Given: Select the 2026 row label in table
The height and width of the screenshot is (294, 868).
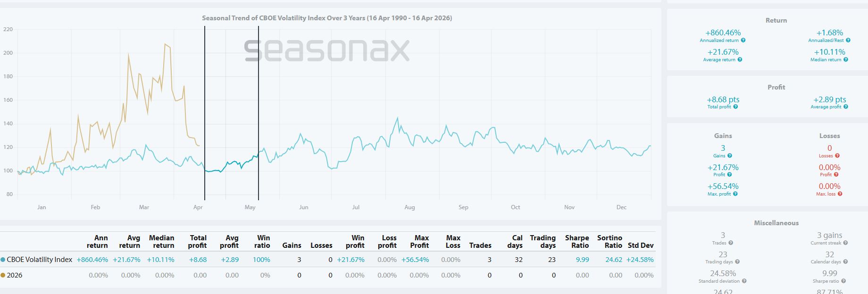Looking at the screenshot, I should (15, 275).
